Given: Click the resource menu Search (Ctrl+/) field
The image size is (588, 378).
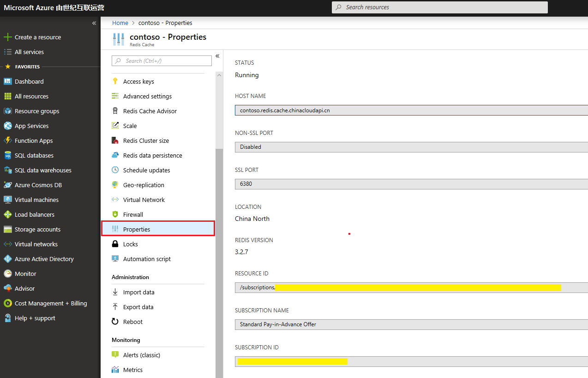Looking at the screenshot, I should [162, 61].
